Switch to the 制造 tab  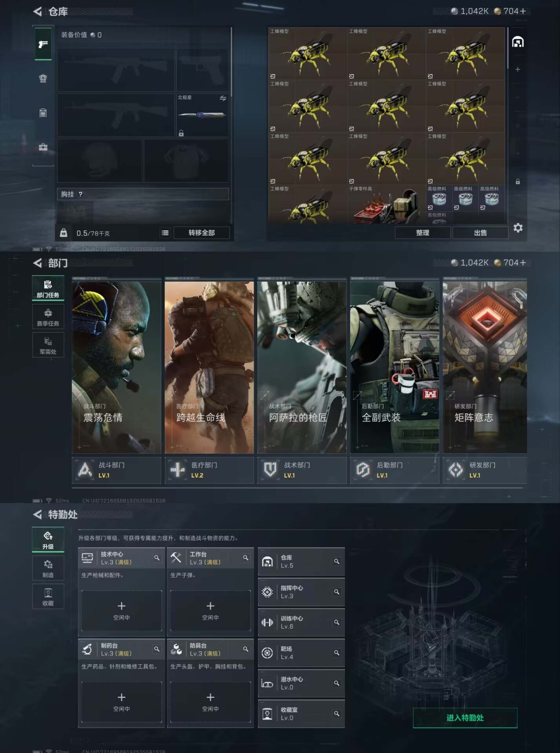tap(48, 568)
